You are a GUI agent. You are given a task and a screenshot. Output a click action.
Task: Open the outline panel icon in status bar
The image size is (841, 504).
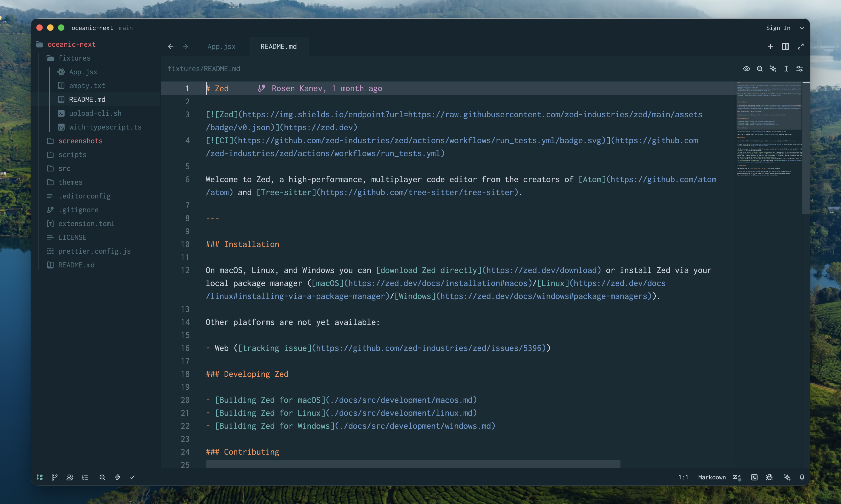(85, 477)
